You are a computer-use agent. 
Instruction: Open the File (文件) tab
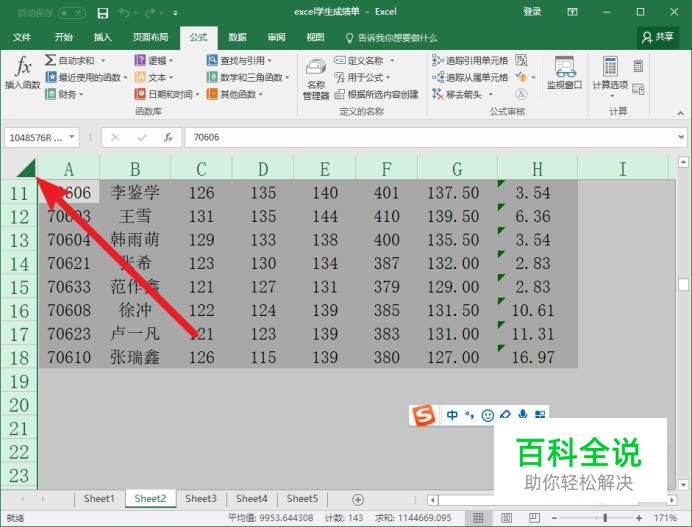click(x=22, y=38)
